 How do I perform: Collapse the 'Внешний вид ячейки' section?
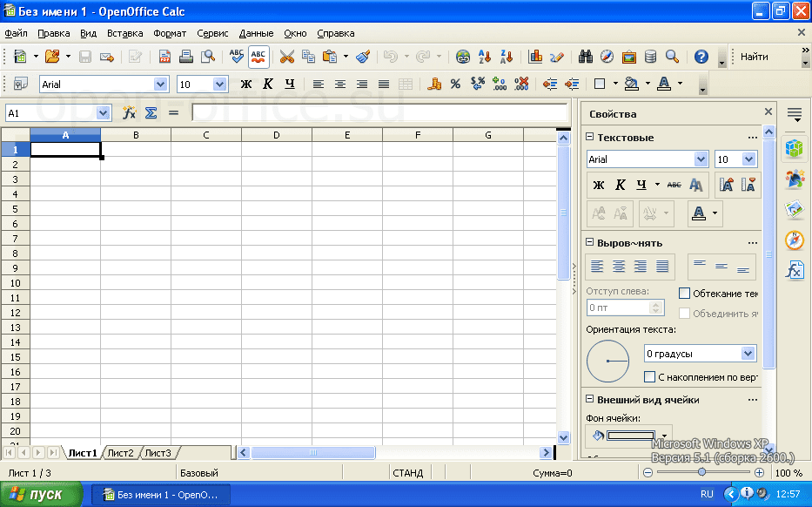click(589, 399)
